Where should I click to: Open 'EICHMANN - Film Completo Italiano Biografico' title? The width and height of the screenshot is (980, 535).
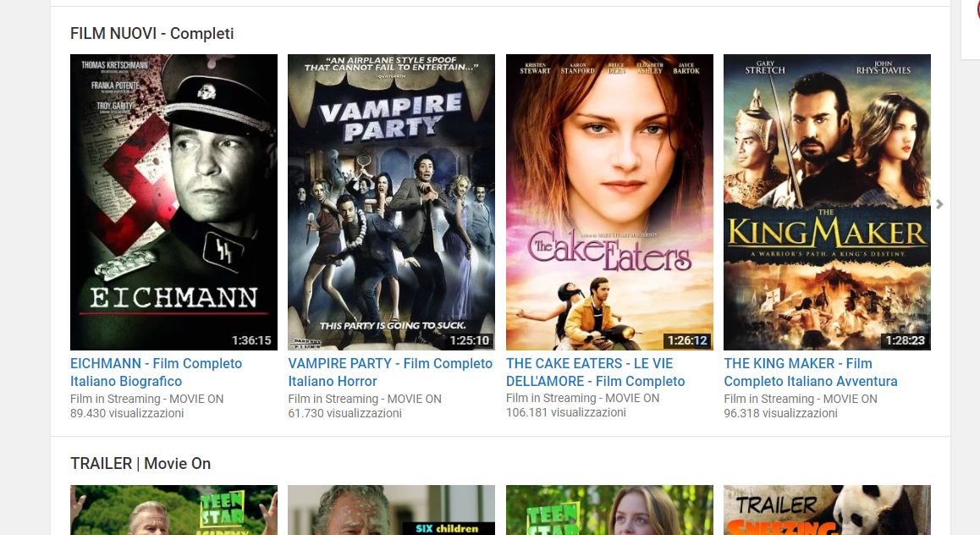[157, 372]
